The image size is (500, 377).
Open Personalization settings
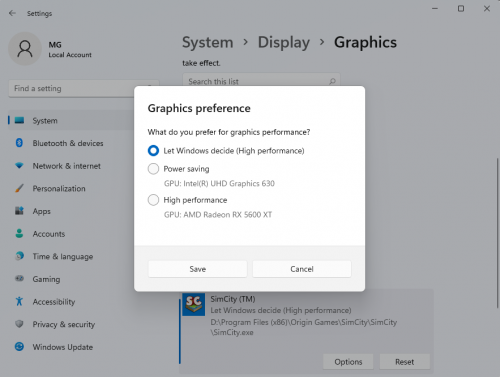pos(59,189)
